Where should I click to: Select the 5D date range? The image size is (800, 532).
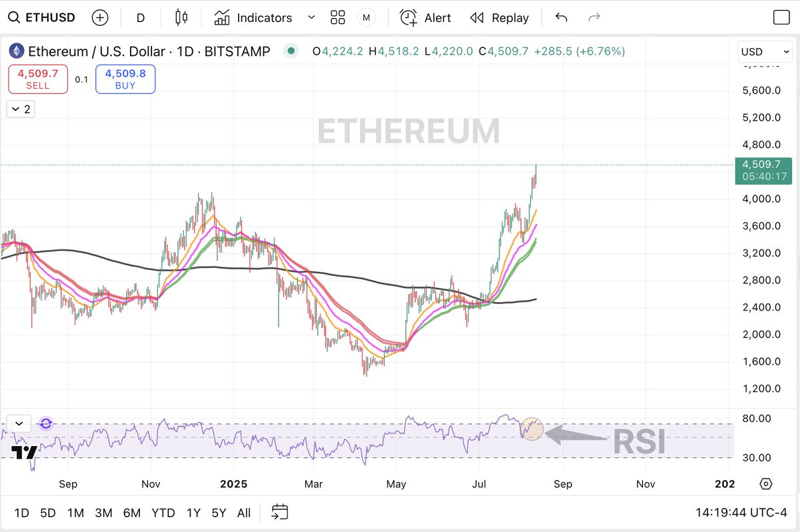[x=48, y=513]
